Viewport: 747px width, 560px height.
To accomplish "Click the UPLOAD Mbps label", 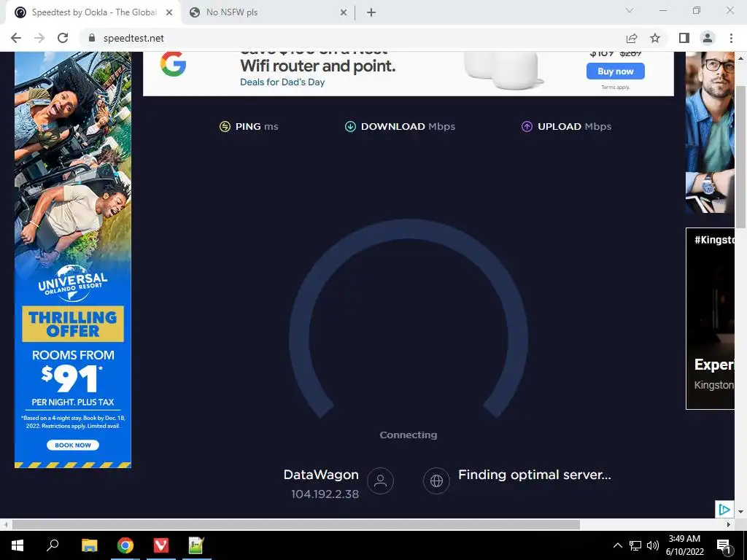I will (x=575, y=126).
